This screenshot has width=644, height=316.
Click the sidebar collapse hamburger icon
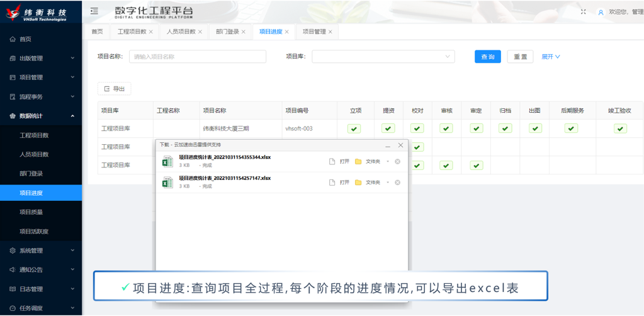pyautogui.click(x=94, y=11)
